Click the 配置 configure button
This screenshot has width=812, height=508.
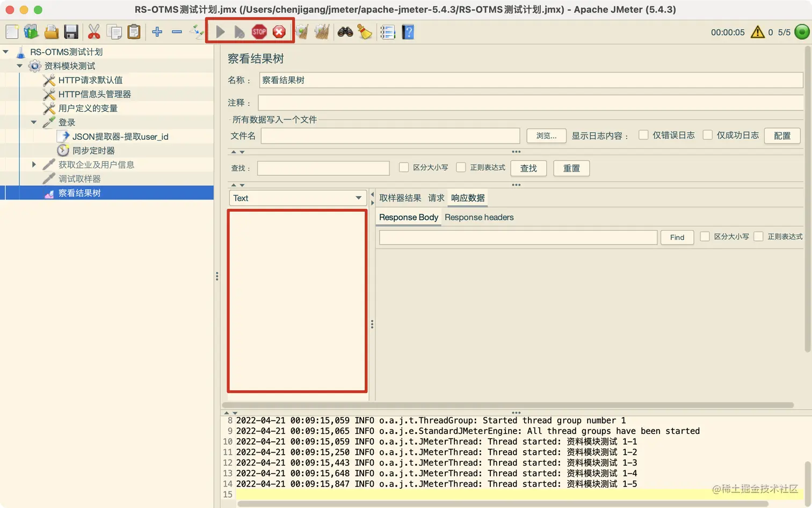pos(782,135)
